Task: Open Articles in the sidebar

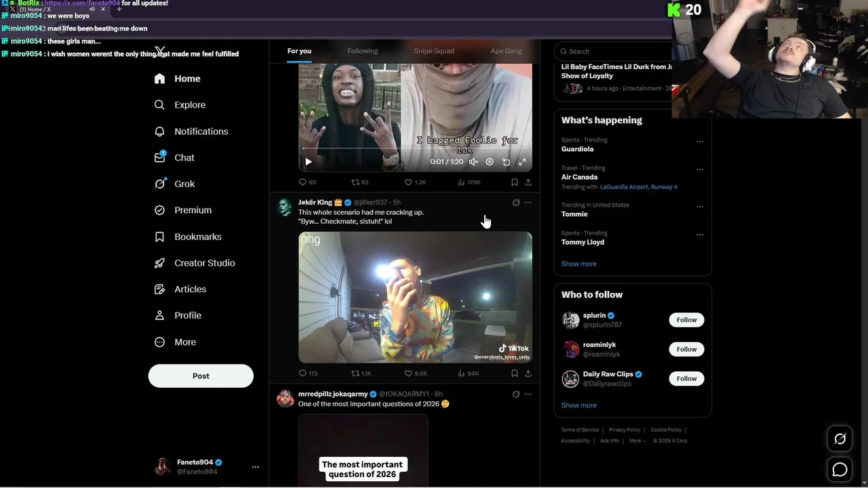Action: click(x=180, y=289)
